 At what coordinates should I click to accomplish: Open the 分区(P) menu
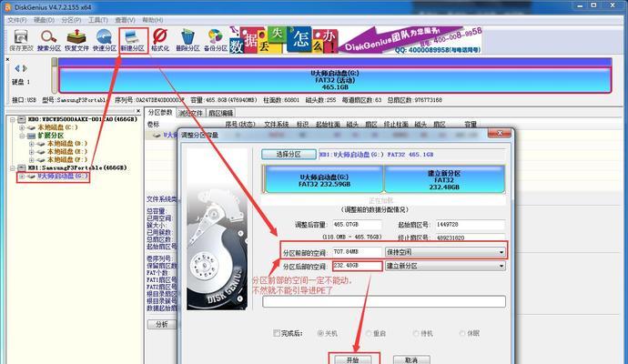point(71,20)
